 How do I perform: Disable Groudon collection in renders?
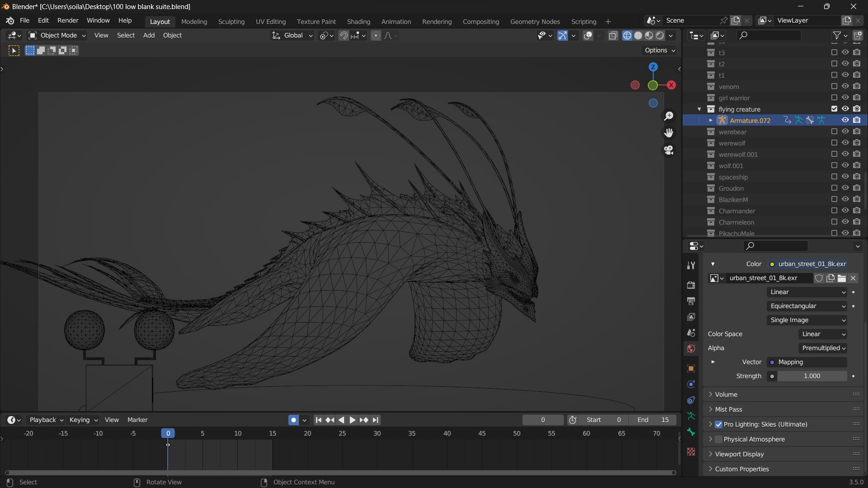(x=857, y=188)
